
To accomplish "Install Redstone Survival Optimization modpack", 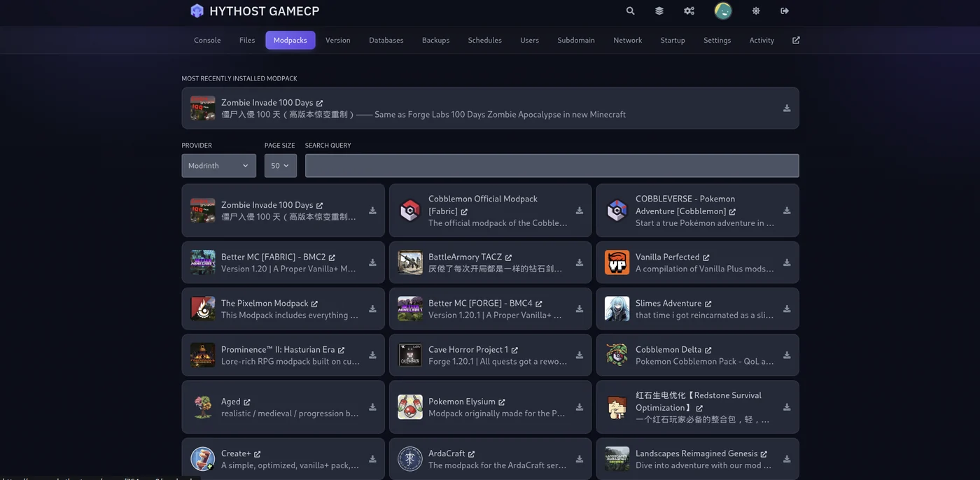I will pos(787,407).
